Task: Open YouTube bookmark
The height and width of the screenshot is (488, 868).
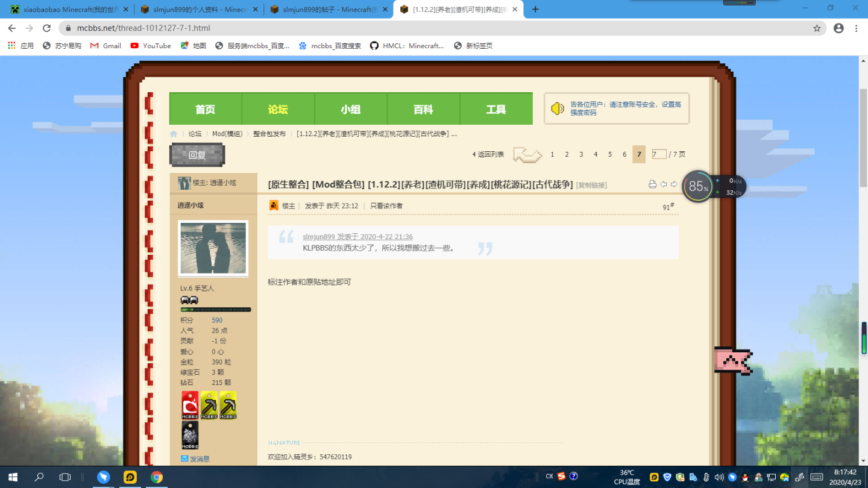Action: [151, 46]
